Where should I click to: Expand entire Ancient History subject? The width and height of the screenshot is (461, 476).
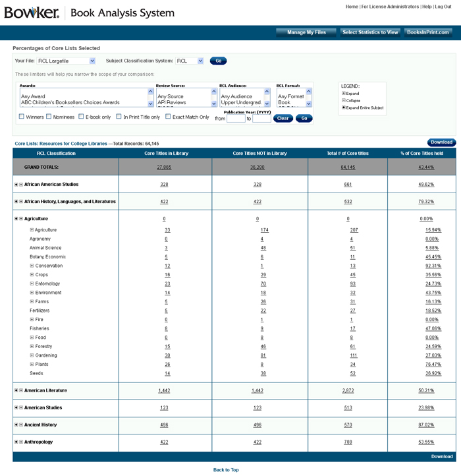[x=16, y=425]
